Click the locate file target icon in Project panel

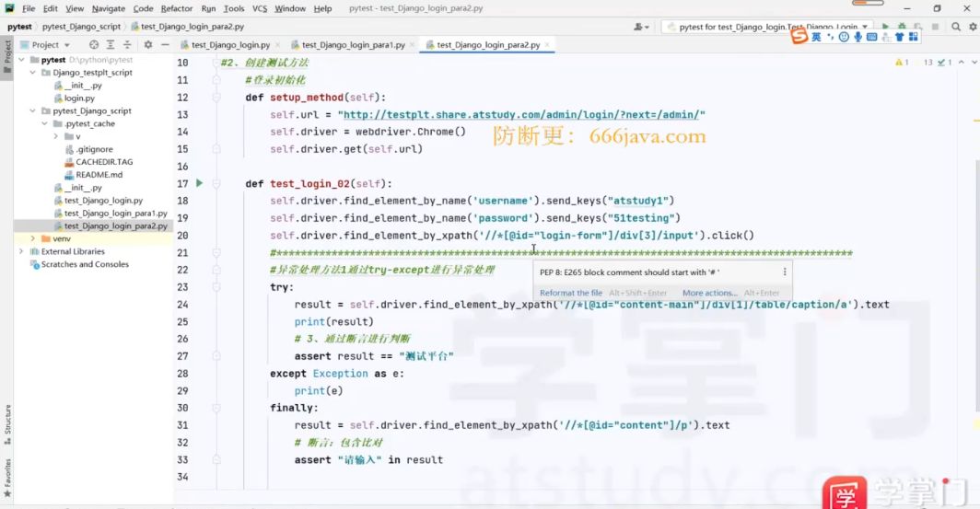pos(94,45)
